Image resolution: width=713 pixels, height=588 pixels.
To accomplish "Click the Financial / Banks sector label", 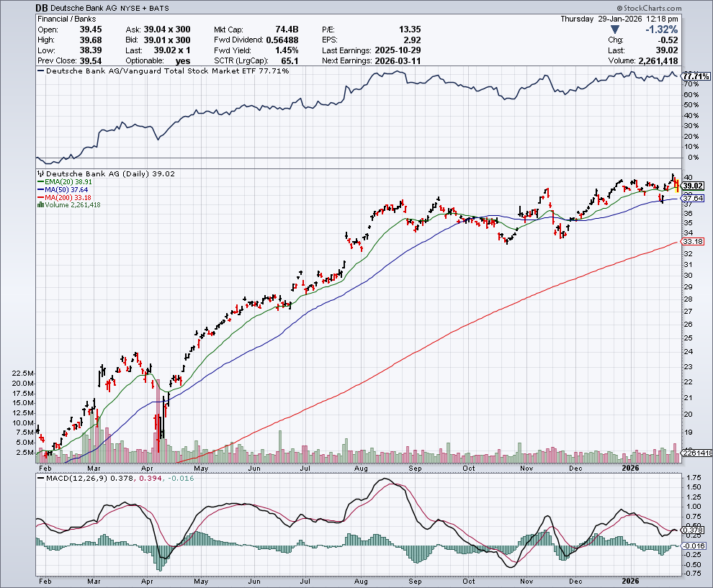I will (x=67, y=18).
